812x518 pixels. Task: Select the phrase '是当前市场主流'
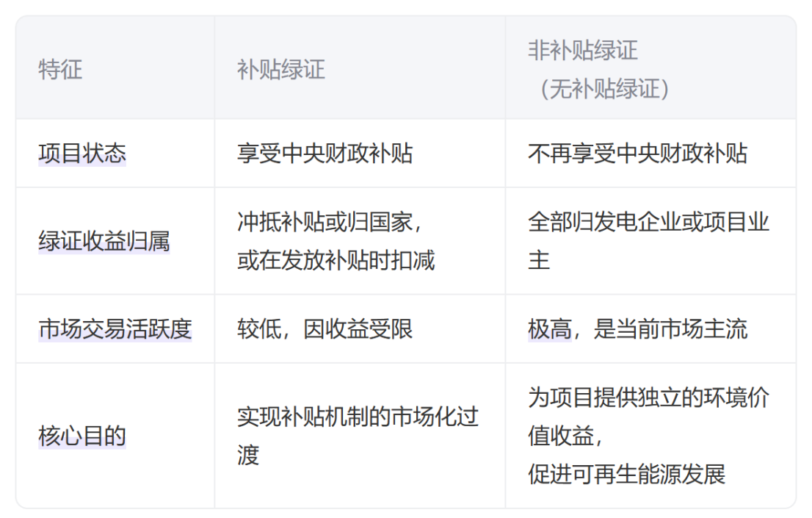click(670, 329)
